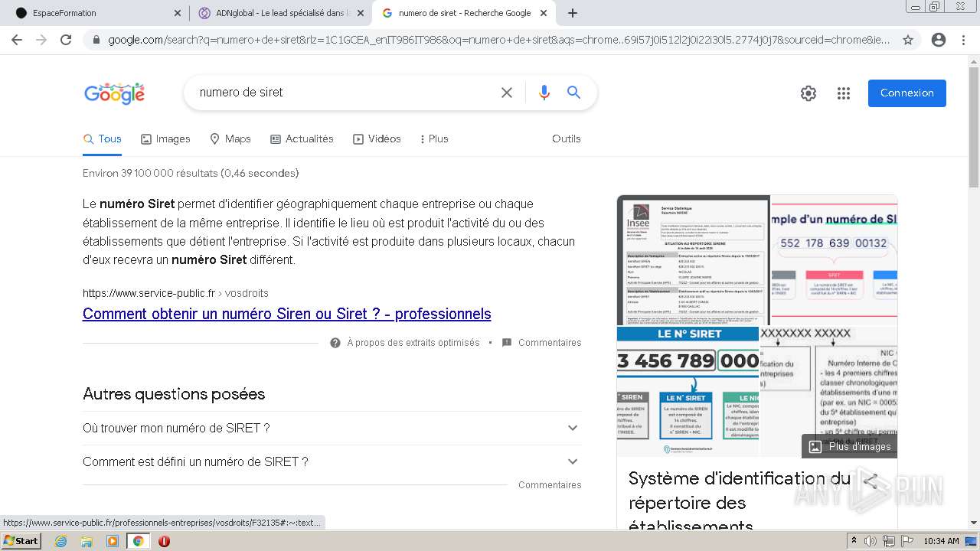Select the Tous results tab

(x=103, y=139)
